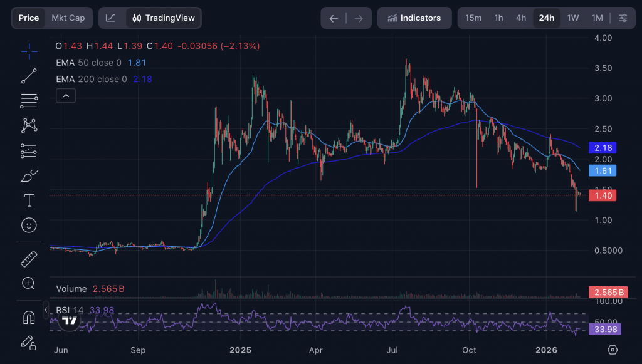This screenshot has height=364, width=642.
Task: Open the chart settings sliders menu
Action: click(x=623, y=18)
